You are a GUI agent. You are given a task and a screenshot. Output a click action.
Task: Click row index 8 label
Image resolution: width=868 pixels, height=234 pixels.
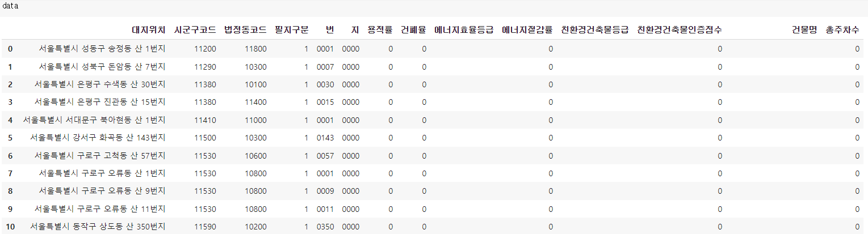coord(10,191)
